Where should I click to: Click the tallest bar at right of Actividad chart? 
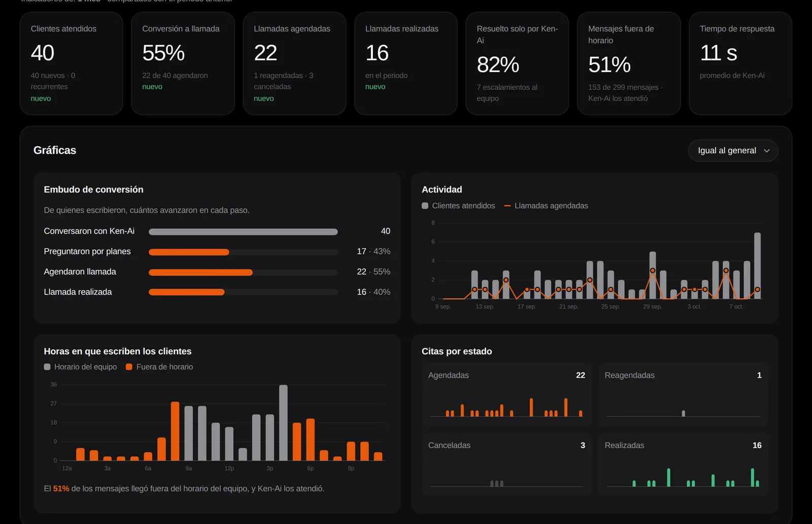pyautogui.click(x=757, y=266)
